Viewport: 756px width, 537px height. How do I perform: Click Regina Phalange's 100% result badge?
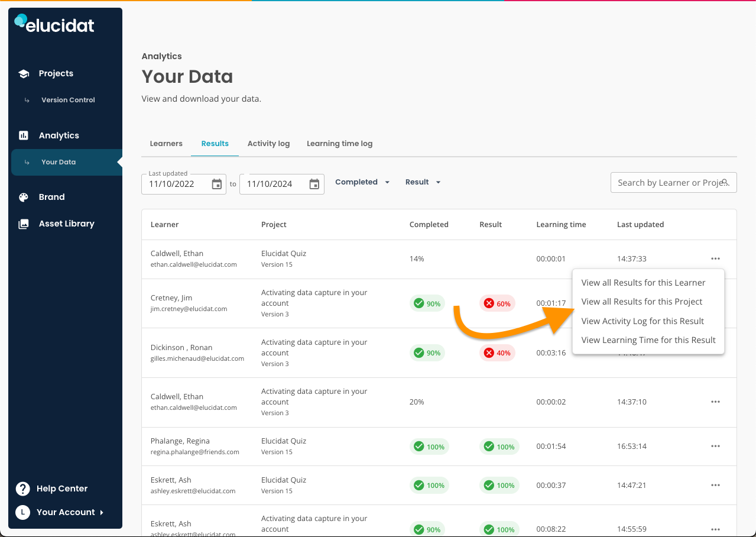point(499,447)
